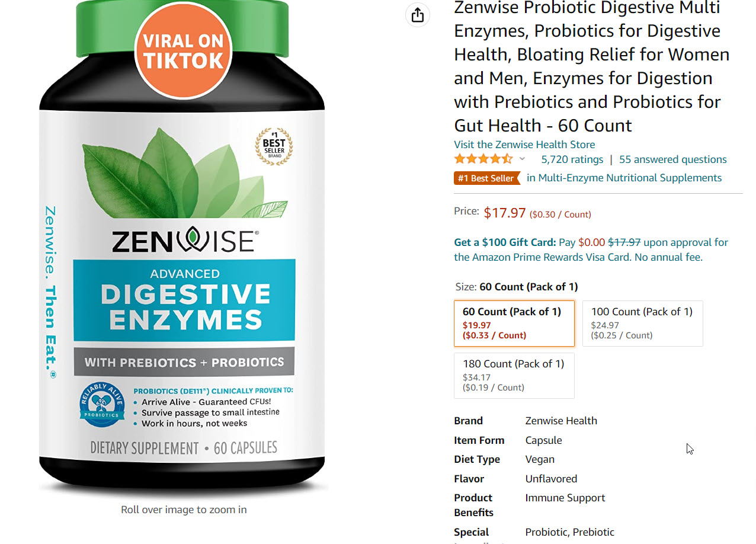Choose the 180 Count (Pack of 1) option
The image size is (756, 544).
point(514,375)
